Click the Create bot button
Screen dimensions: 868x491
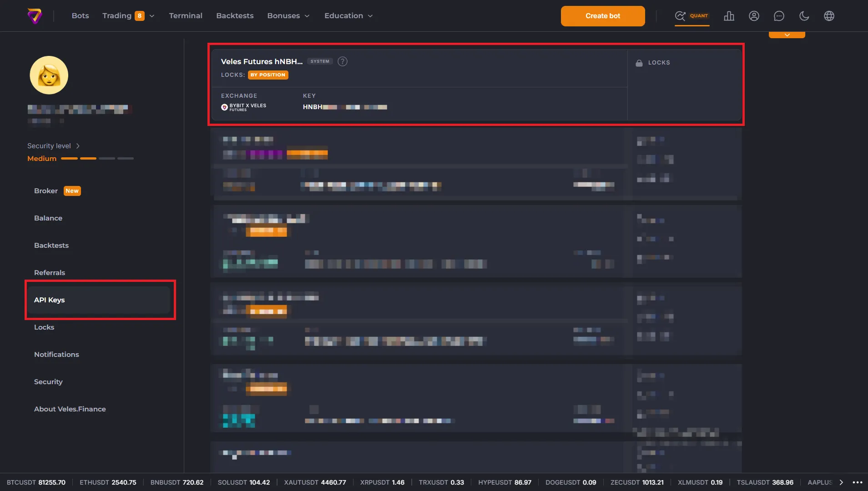[x=603, y=16]
